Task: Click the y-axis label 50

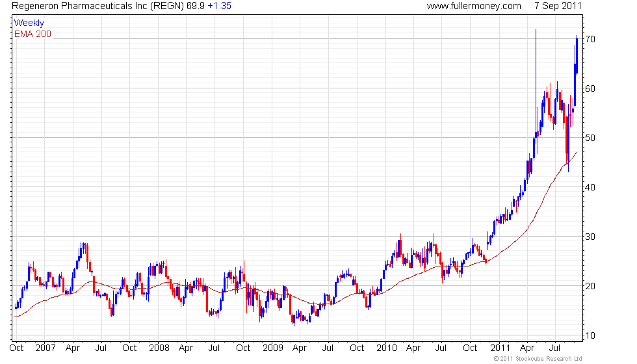Action: coord(590,138)
